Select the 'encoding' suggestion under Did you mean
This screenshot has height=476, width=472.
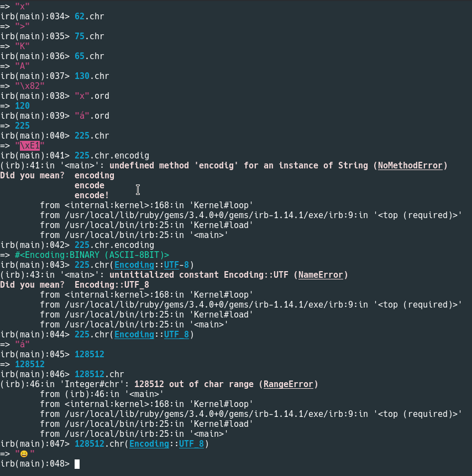point(95,176)
